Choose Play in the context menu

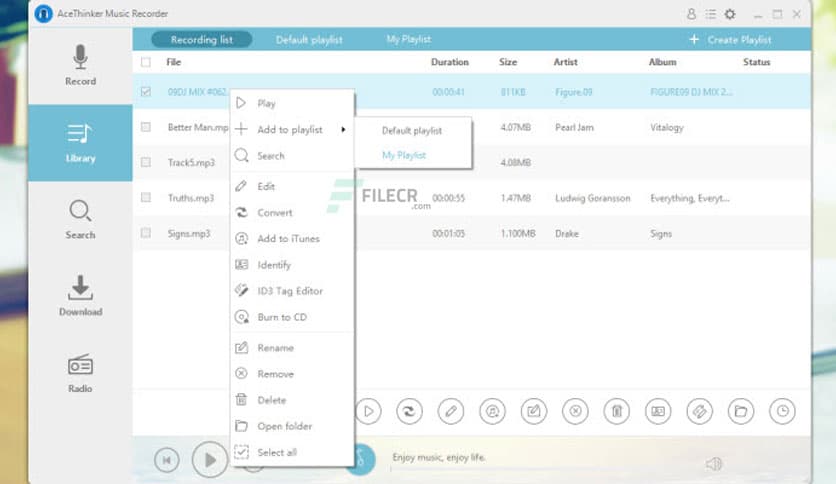tap(292, 103)
